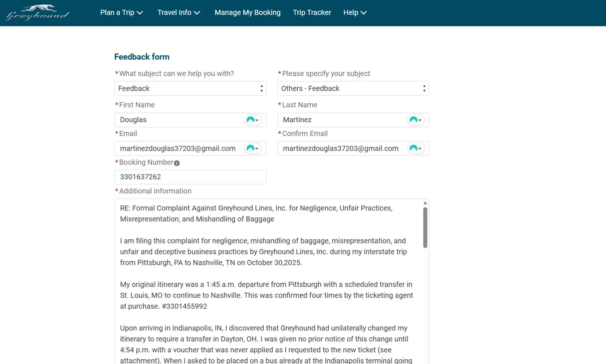Click autofill icon in First Name field
This screenshot has height=364, width=606.
(x=253, y=120)
